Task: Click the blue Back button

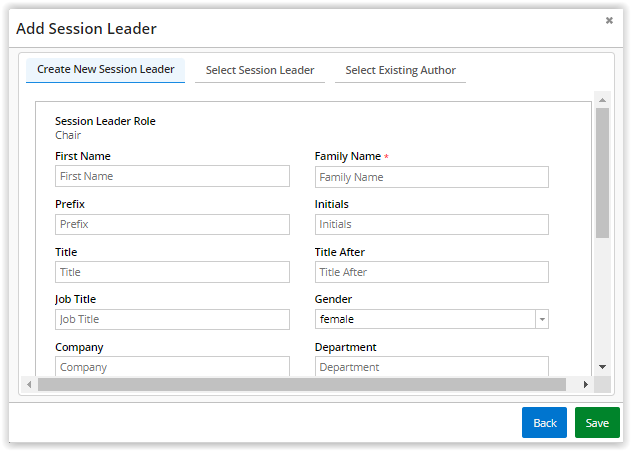Action: [544, 422]
